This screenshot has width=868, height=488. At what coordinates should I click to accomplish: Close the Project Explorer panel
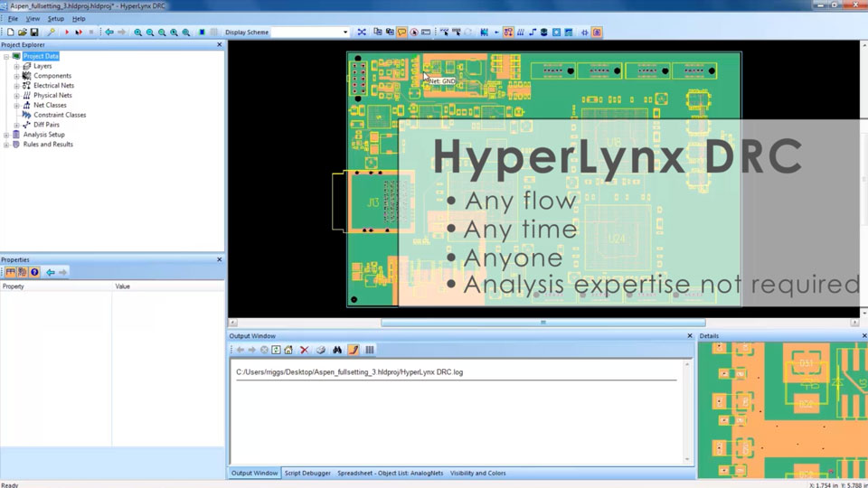[219, 44]
